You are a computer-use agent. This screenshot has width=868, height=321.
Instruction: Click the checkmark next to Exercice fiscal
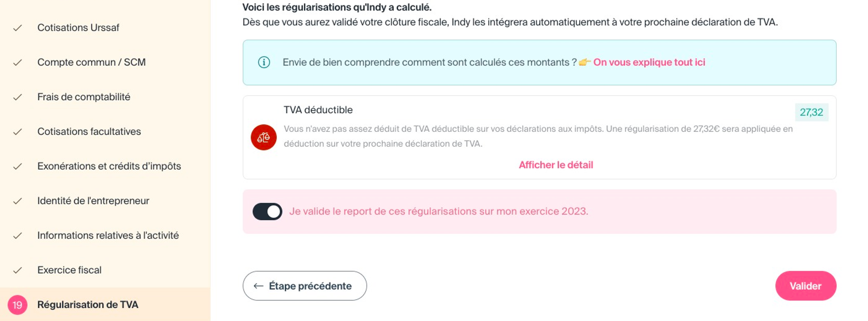point(17,270)
